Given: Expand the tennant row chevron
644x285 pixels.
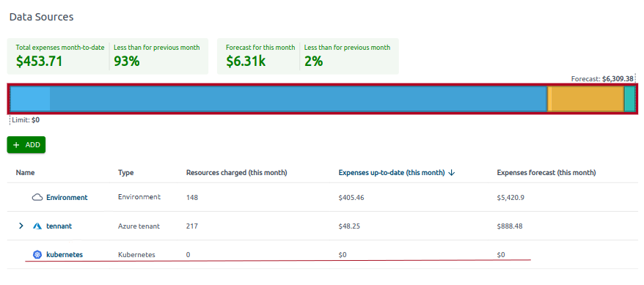Looking at the screenshot, I should (x=21, y=226).
